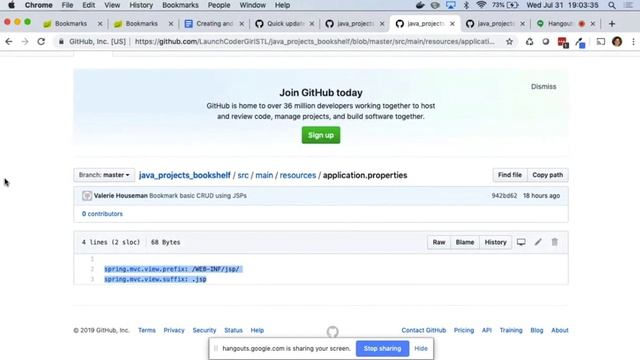Close the Hangouts tab
The height and width of the screenshot is (360, 640).
[593, 24]
